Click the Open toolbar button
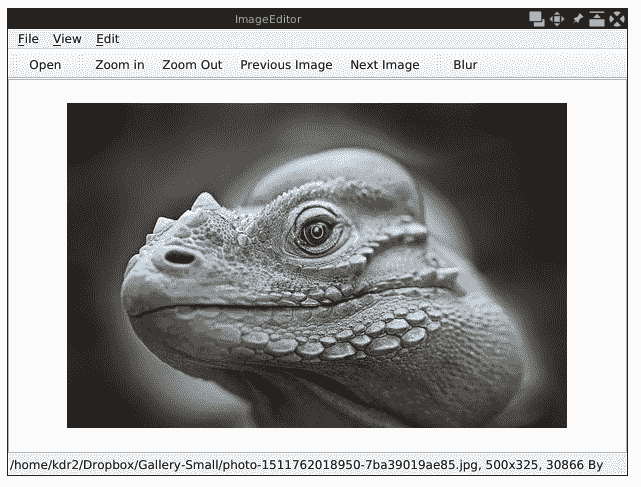Image resolution: width=641 pixels, height=487 pixels. pos(45,65)
